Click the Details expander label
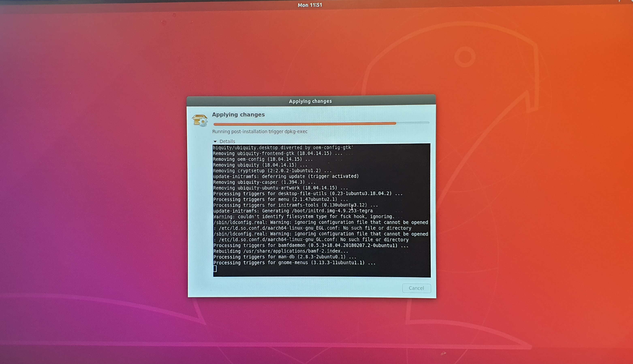 (x=227, y=142)
